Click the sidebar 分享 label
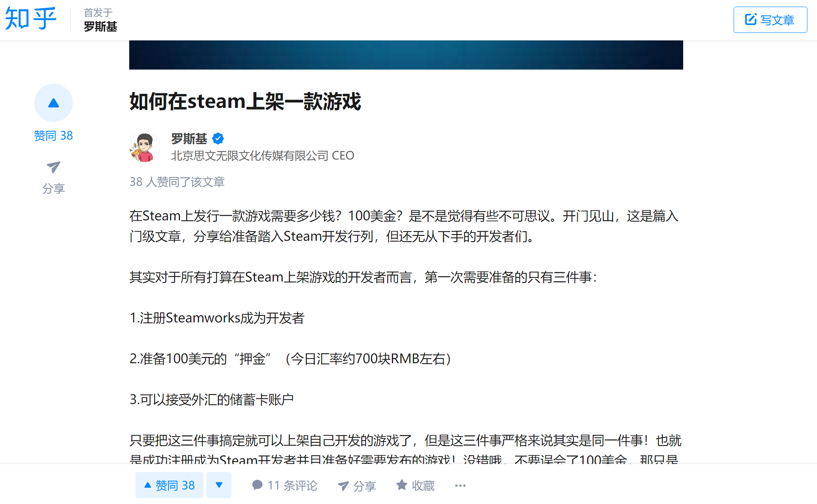 53,188
